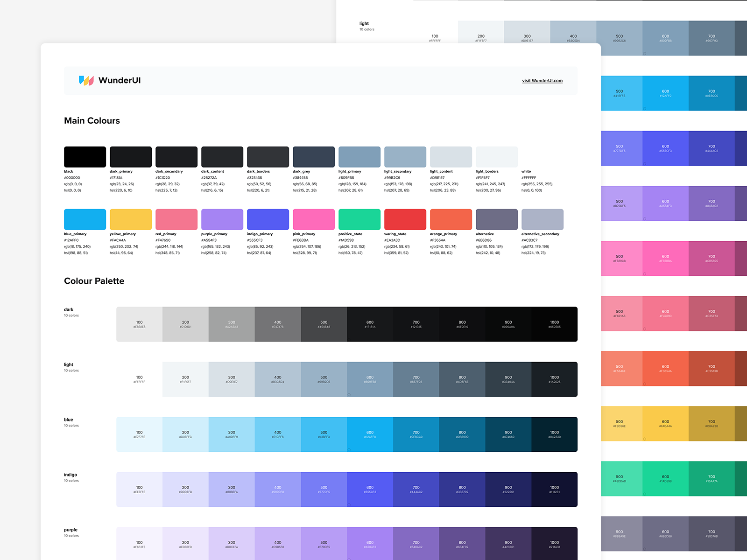Click the 'white' colour label

pyautogui.click(x=526, y=171)
